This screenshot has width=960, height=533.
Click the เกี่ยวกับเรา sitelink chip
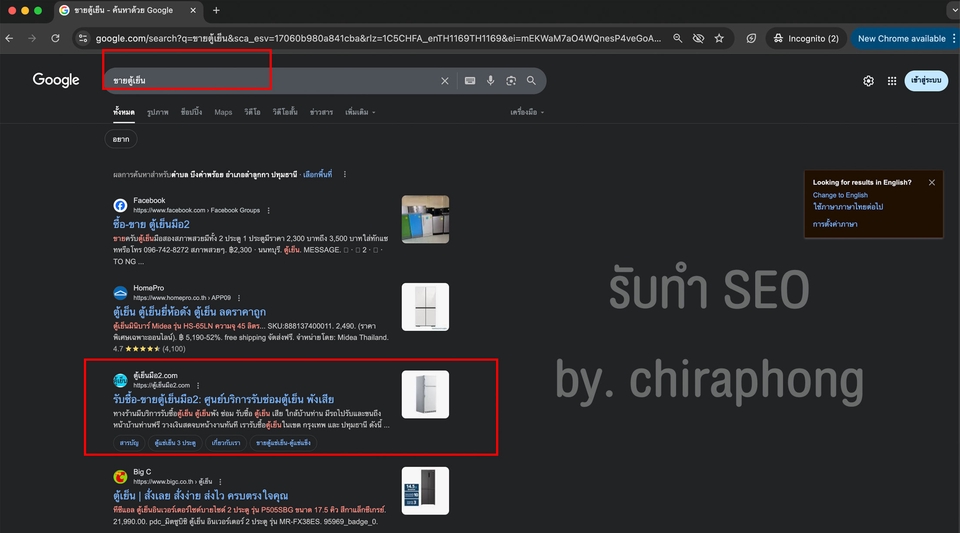pyautogui.click(x=226, y=442)
